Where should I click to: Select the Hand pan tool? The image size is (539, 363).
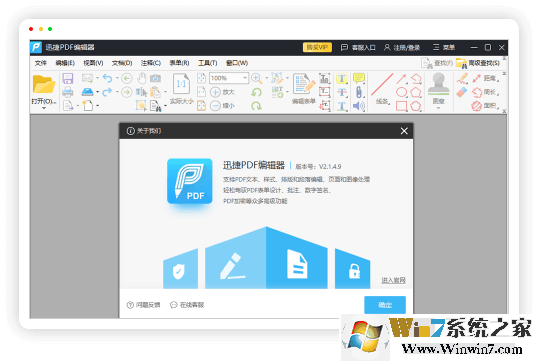141,78
